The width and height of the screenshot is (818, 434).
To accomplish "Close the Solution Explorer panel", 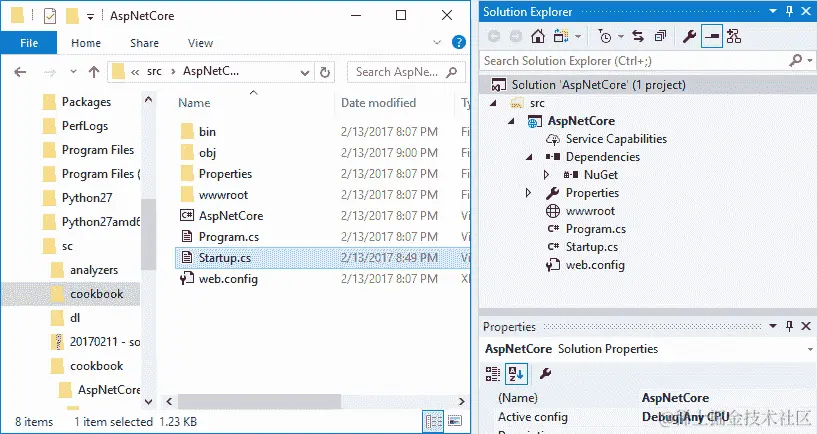I will pos(805,11).
